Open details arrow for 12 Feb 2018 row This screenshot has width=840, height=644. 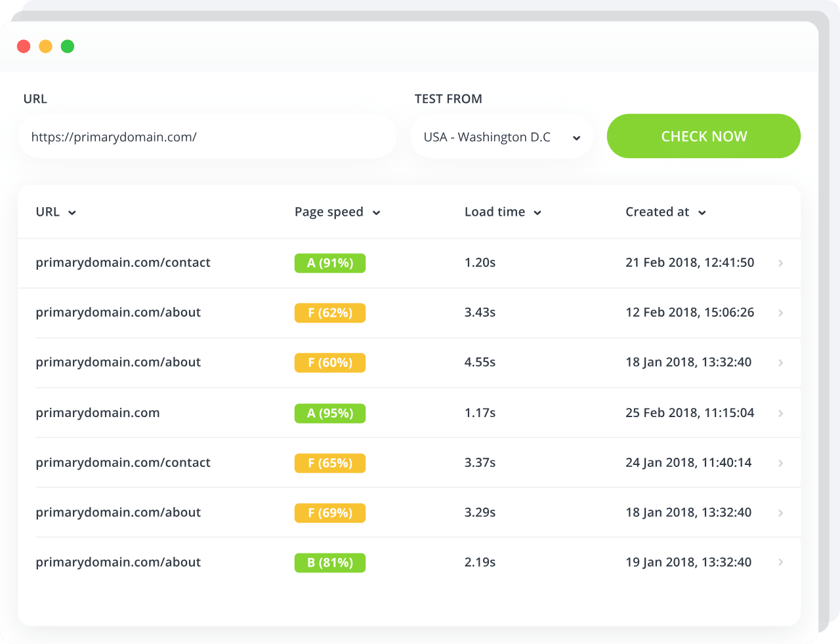pyautogui.click(x=780, y=313)
